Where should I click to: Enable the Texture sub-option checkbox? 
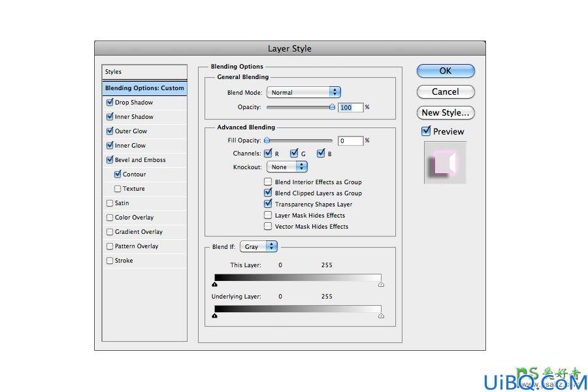[x=118, y=189]
